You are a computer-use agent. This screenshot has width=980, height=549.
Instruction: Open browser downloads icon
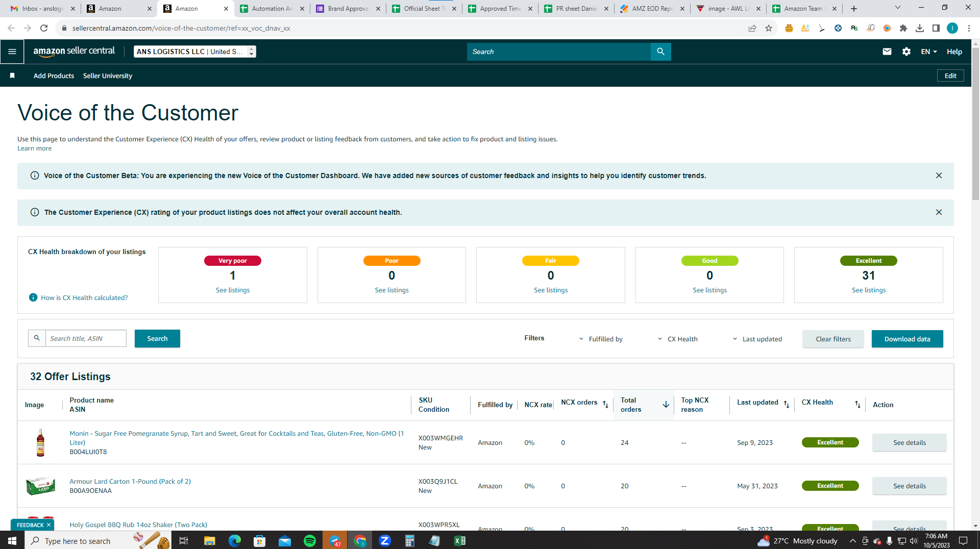(920, 28)
